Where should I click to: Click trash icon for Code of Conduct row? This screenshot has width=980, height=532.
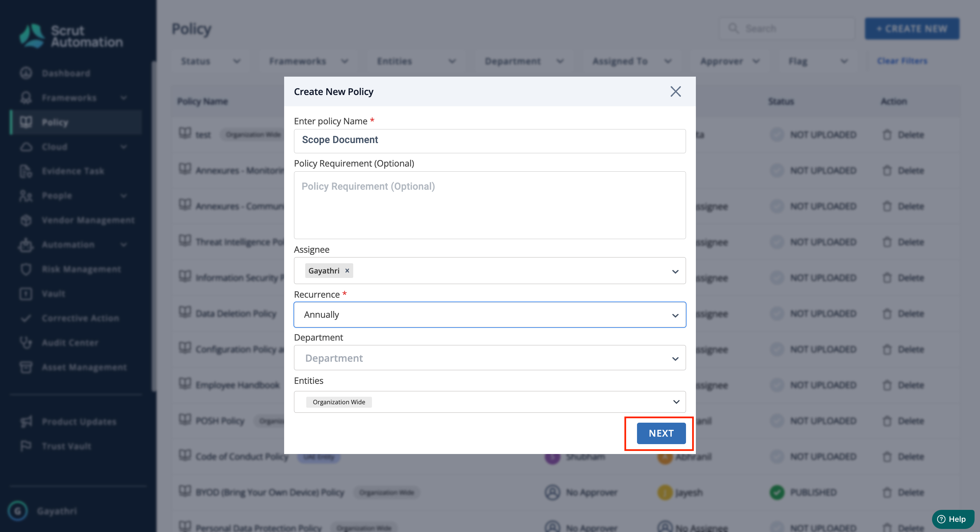(887, 457)
